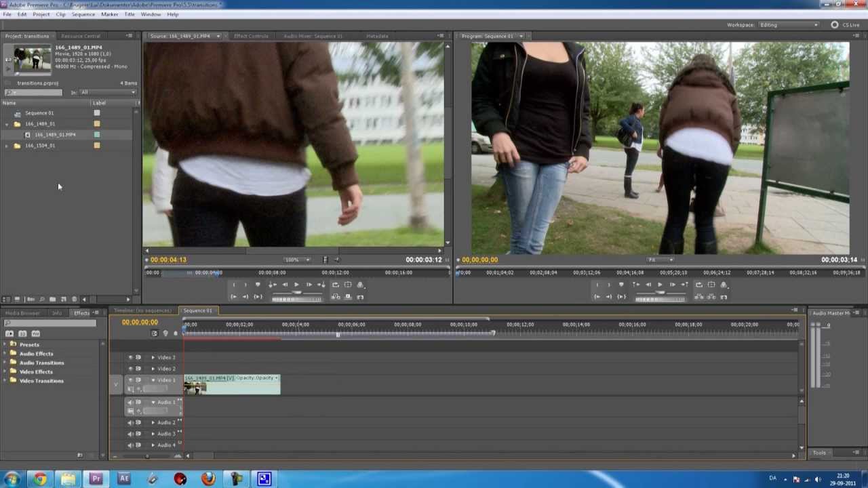Click Safe Margins icon in Program monitor
This screenshot has width=868, height=488.
(x=711, y=285)
